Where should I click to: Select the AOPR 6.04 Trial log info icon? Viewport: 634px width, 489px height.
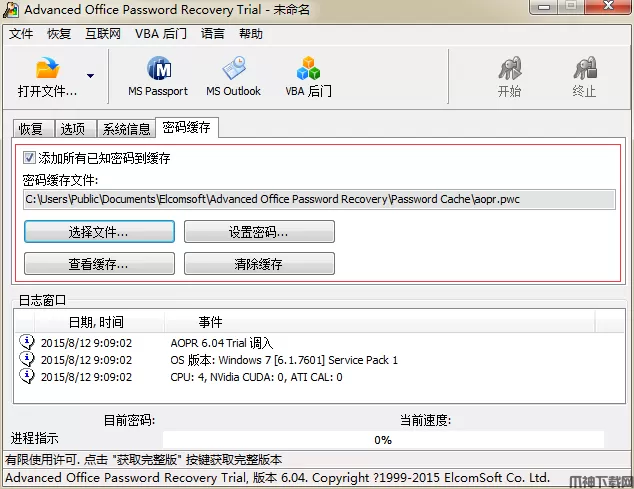pyautogui.click(x=27, y=342)
